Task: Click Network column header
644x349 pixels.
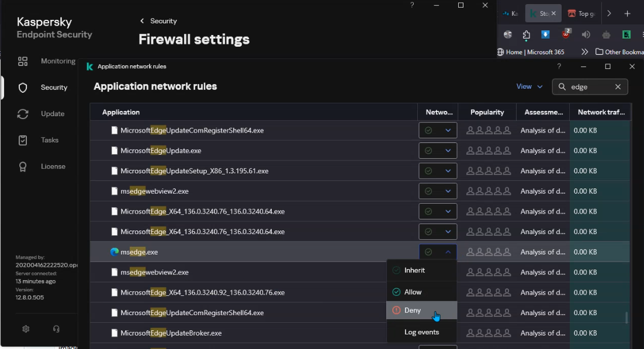Action: coord(439,112)
